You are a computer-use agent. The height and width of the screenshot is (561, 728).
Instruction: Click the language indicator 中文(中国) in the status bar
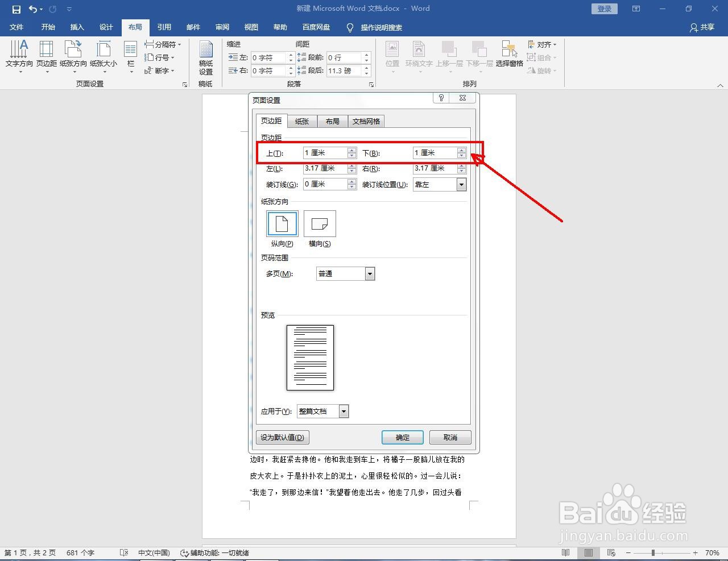pos(154,552)
